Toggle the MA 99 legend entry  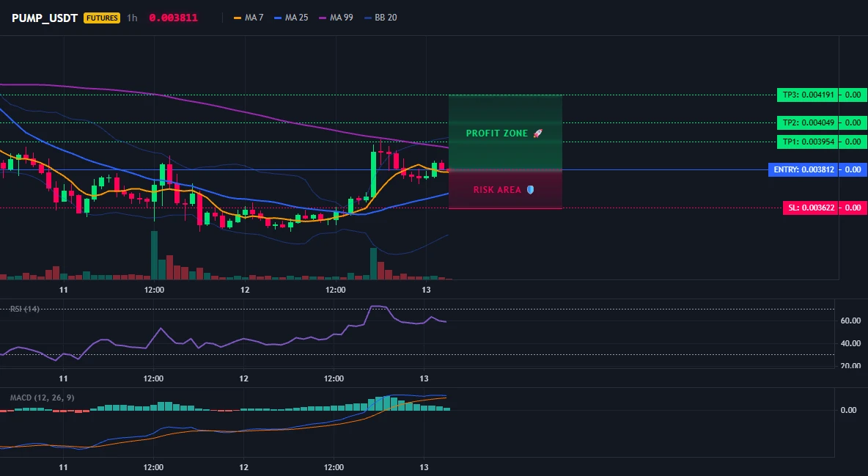[336, 18]
